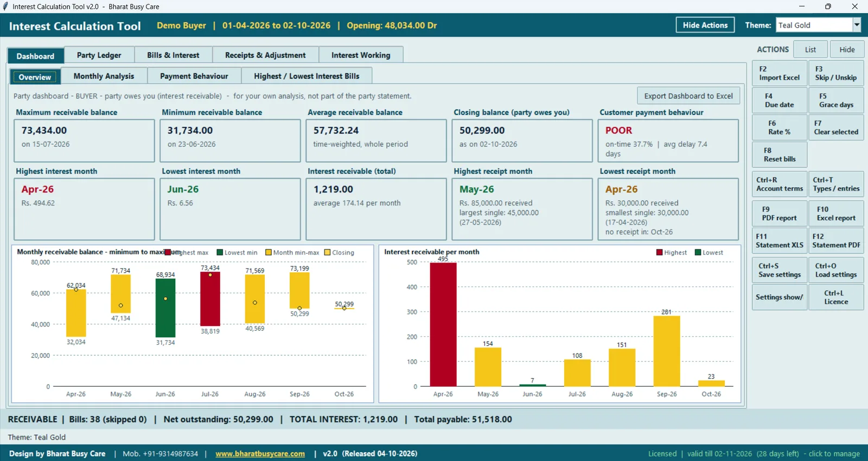Viewport: 868px width, 461px height.
Task: Click Ctrl+O Load settings
Action: (x=836, y=270)
